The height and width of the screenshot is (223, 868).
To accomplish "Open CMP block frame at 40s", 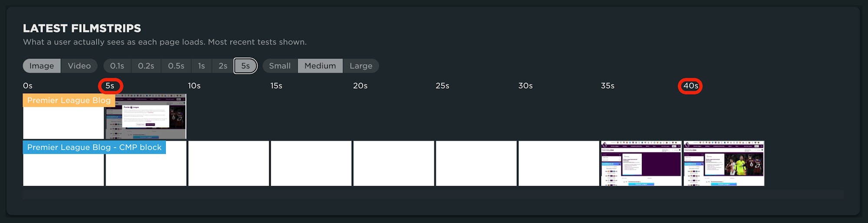I will click(723, 164).
